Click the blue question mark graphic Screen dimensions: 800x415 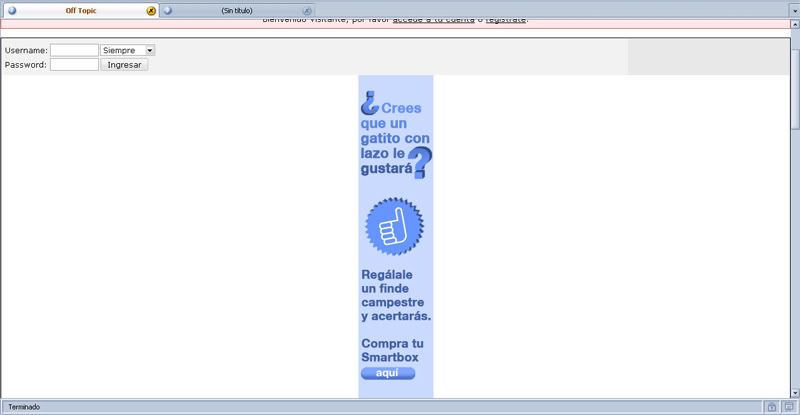pos(422,161)
